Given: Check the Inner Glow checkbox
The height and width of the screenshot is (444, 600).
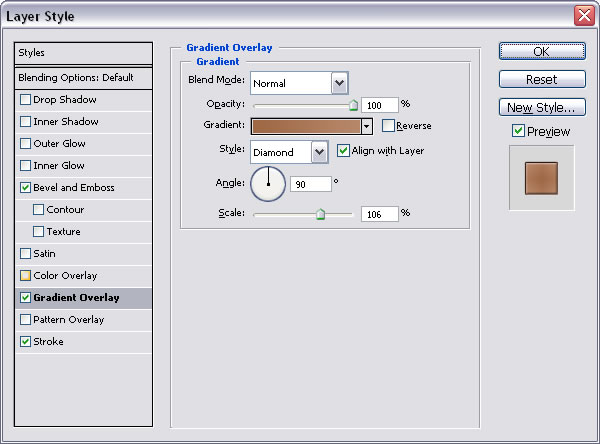Looking at the screenshot, I should coord(25,166).
